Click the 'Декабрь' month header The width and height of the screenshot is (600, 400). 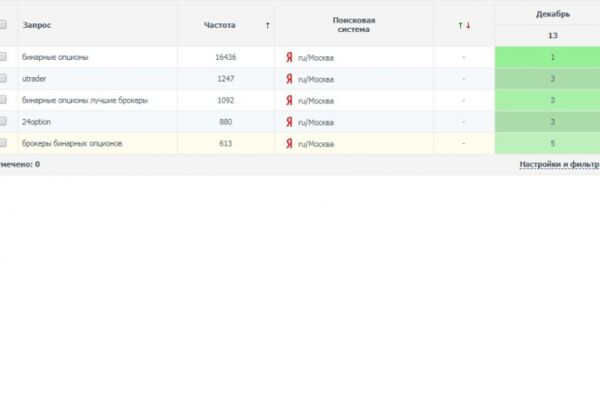coord(553,14)
